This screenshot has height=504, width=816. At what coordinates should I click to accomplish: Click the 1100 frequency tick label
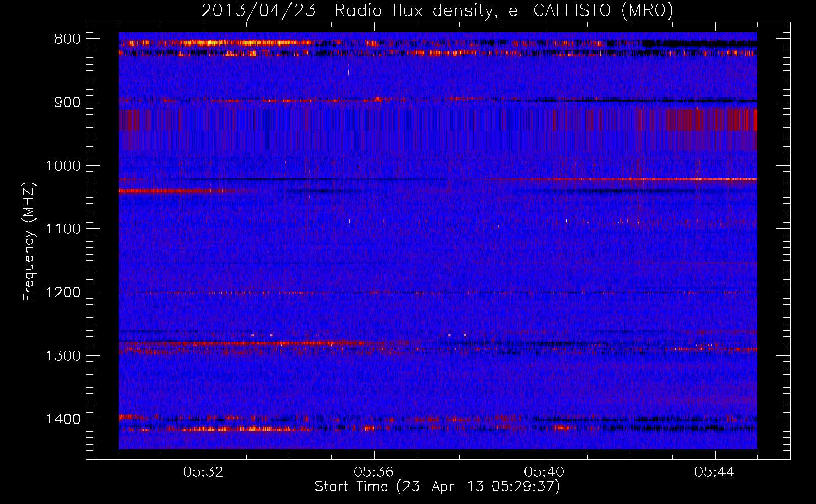click(x=63, y=229)
